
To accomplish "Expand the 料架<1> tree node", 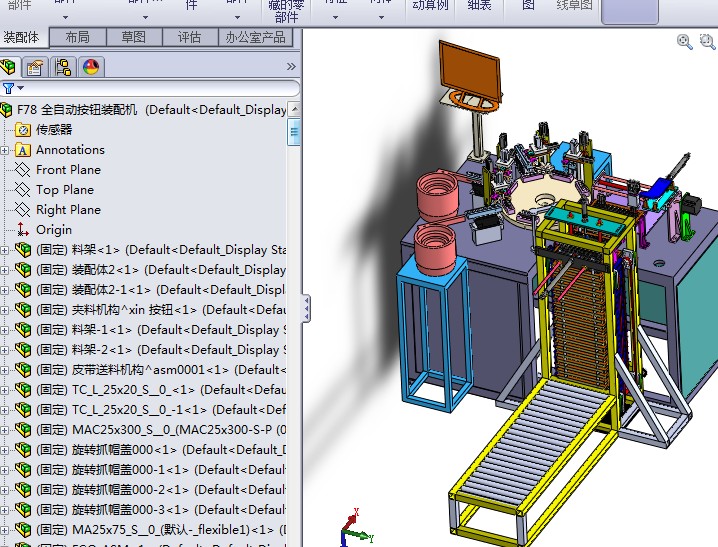I will point(5,250).
